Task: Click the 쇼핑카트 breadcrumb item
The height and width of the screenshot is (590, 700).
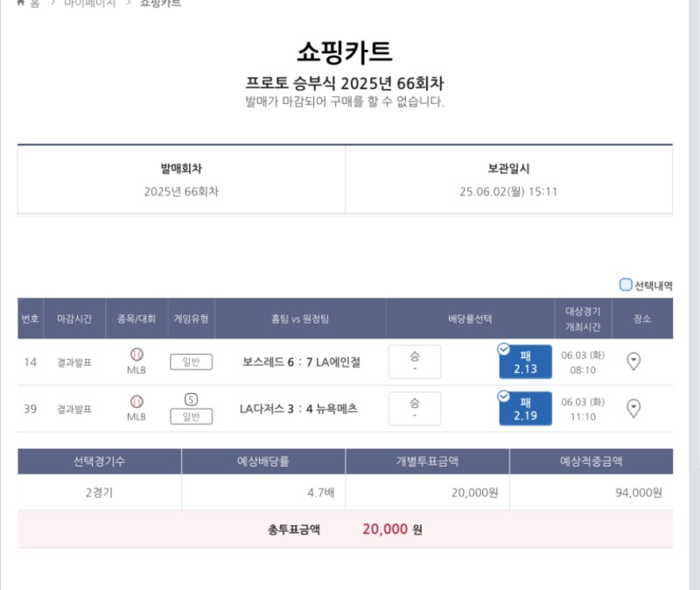Action: click(160, 4)
